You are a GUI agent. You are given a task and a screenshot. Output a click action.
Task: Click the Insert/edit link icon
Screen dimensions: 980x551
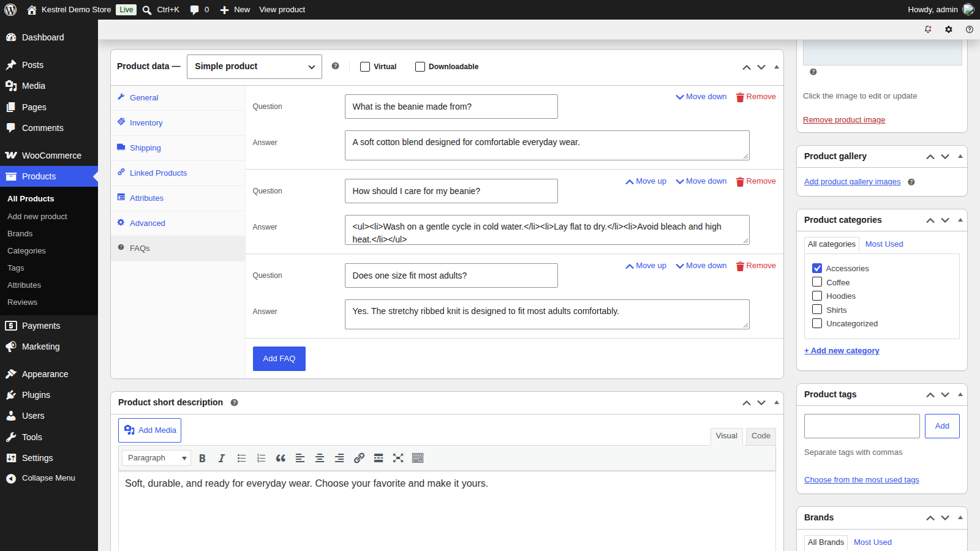359,458
